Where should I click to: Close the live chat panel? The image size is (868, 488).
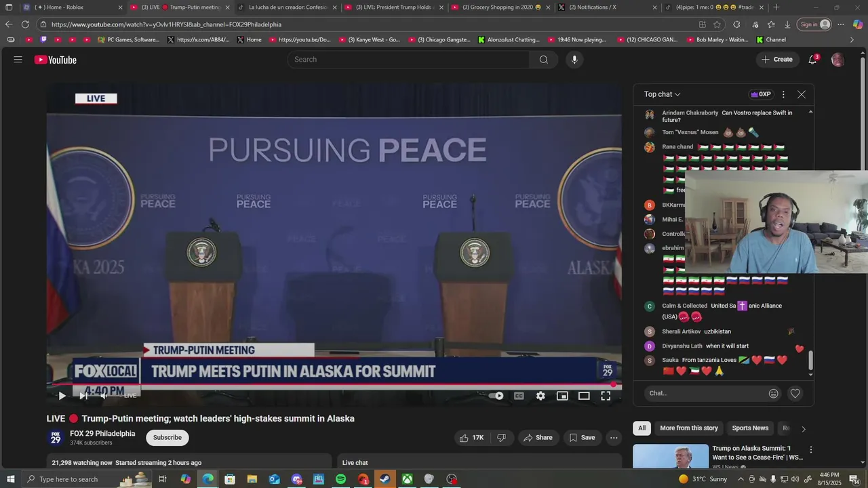point(802,94)
